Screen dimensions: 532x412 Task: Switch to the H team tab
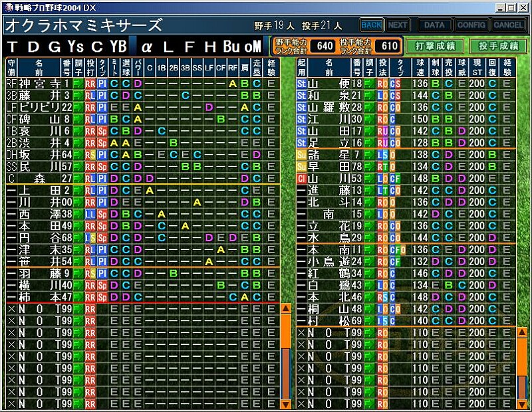(210, 47)
